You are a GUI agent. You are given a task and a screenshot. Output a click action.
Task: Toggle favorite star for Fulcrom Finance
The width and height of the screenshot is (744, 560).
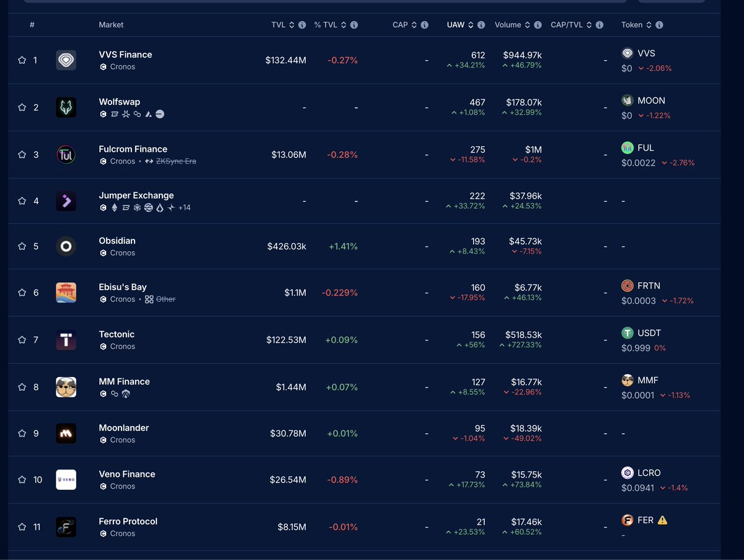[22, 154]
